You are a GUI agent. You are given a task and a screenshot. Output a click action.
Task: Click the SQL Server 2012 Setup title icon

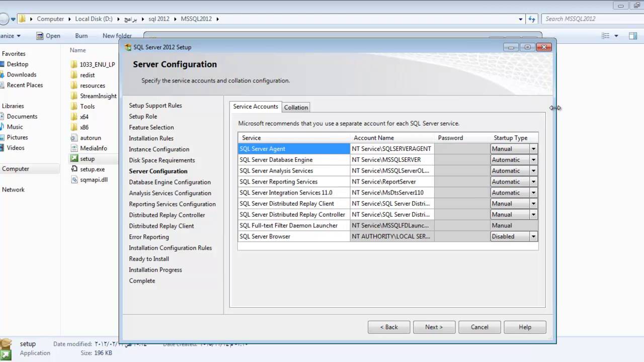[x=128, y=47]
